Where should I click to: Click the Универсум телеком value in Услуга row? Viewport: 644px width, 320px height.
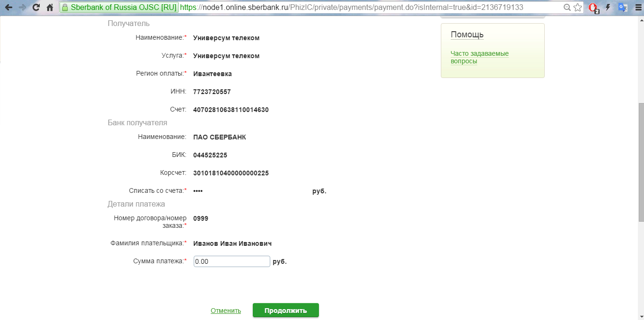coord(226,56)
